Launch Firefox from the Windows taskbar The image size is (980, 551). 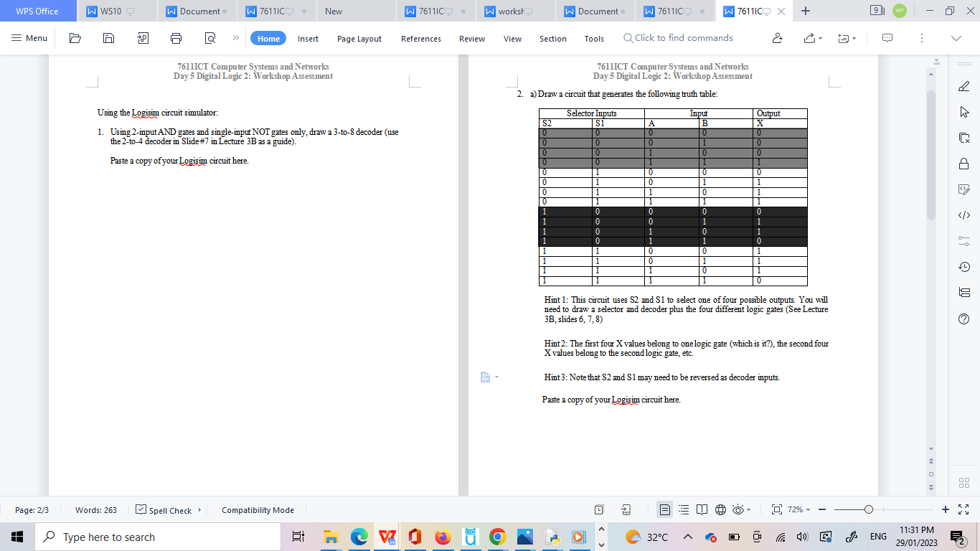(x=443, y=537)
